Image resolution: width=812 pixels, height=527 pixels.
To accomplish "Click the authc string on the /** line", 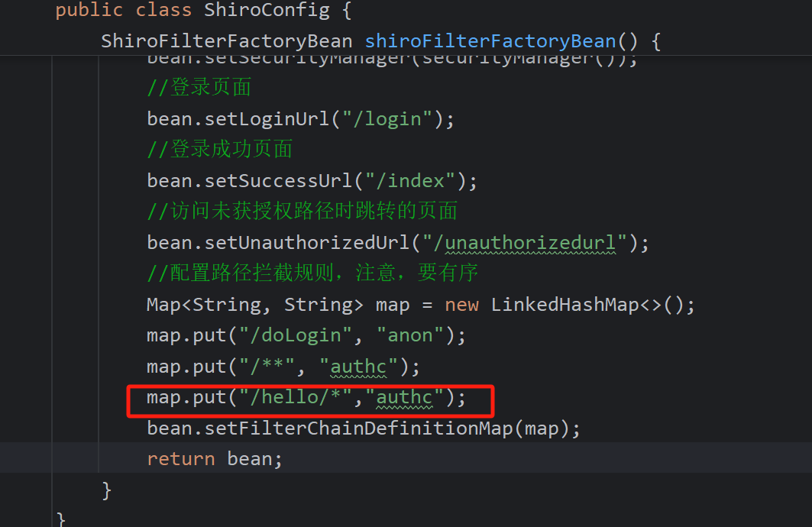I will pos(358,367).
